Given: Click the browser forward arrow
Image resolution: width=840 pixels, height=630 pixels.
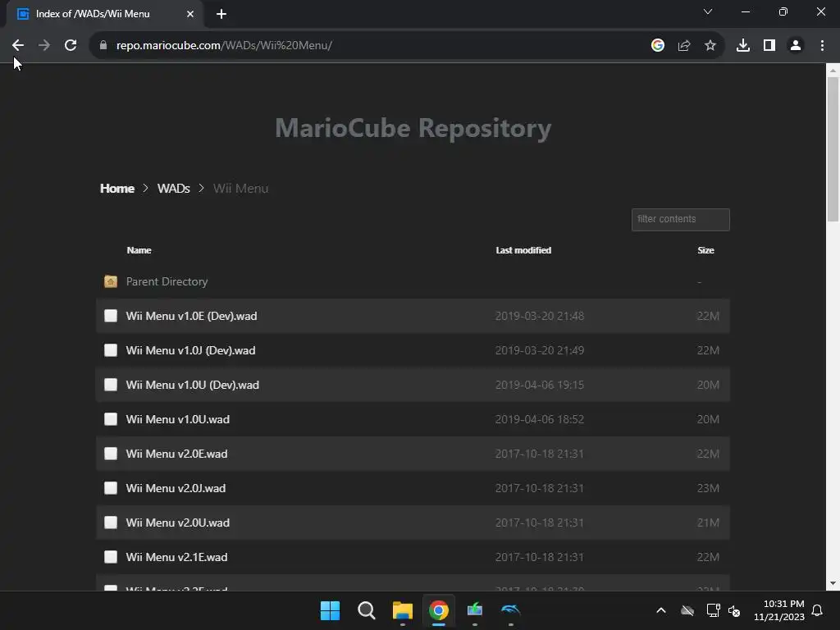Looking at the screenshot, I should 44,46.
